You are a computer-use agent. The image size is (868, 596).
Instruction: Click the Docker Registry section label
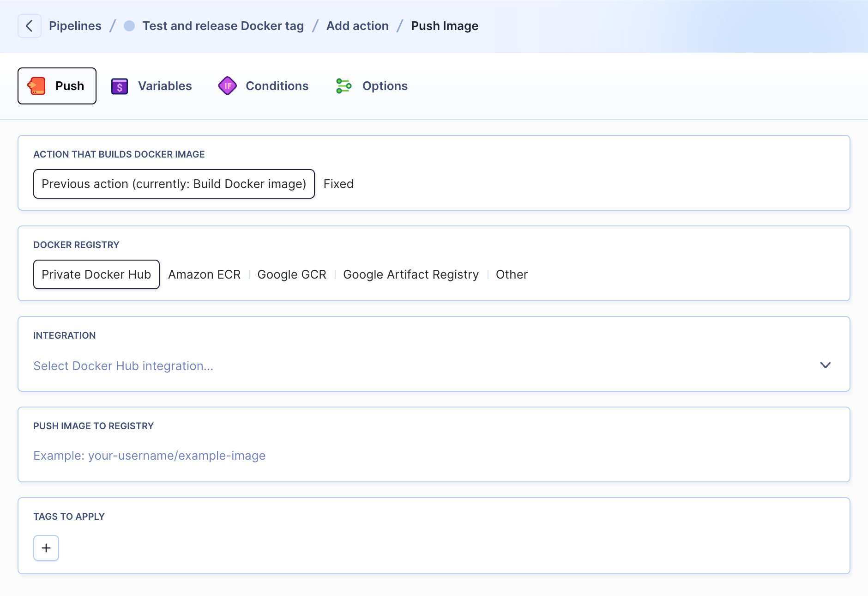click(x=76, y=245)
